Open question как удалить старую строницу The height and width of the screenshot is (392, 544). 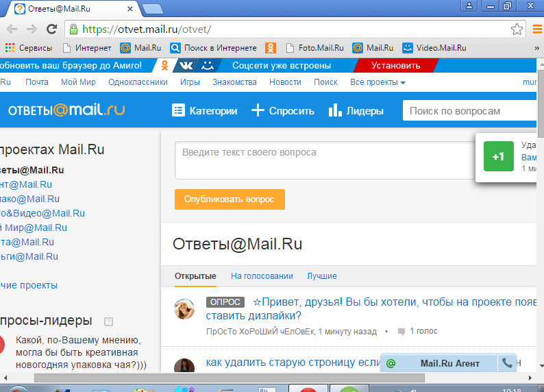coord(293,362)
